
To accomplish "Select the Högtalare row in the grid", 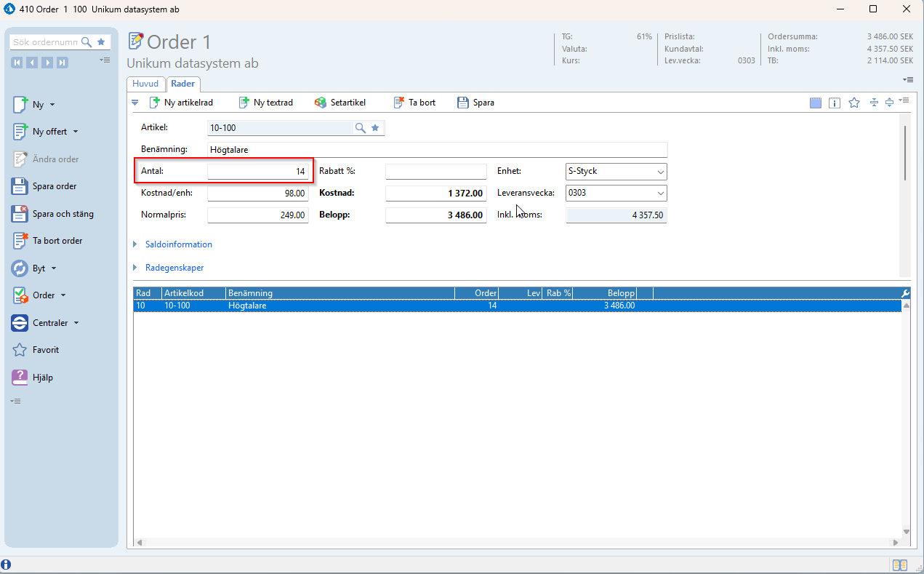I will click(x=247, y=306).
